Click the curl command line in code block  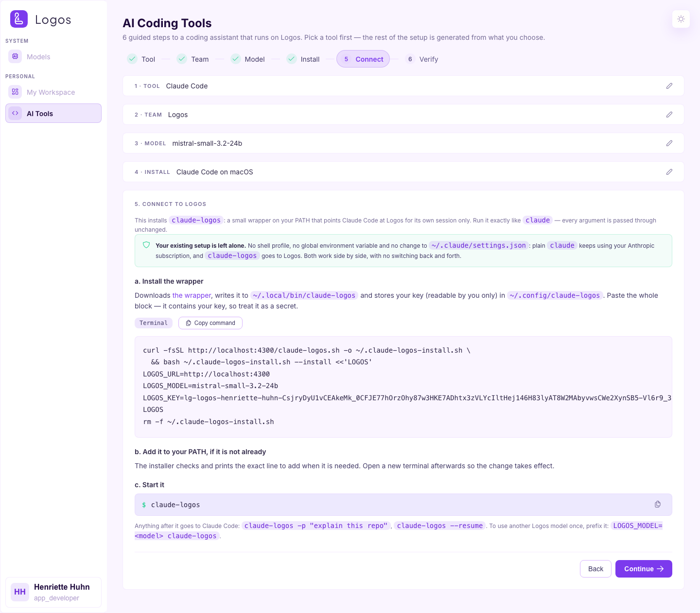point(307,350)
